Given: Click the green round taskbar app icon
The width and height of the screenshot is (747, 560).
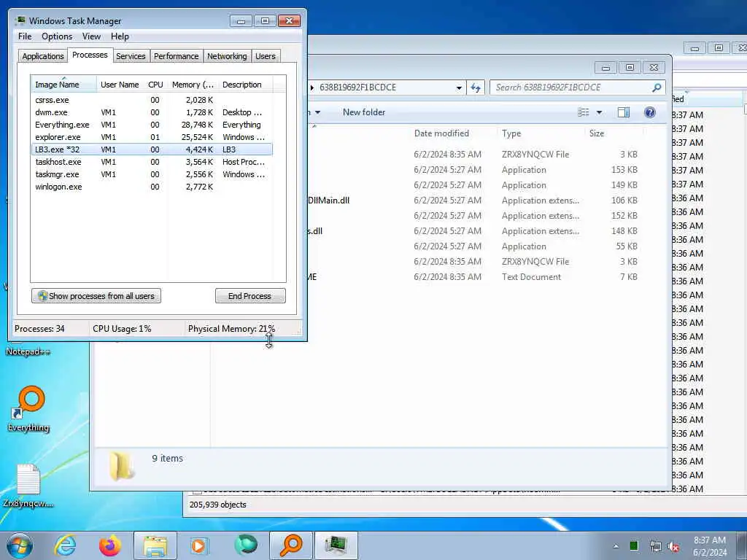Looking at the screenshot, I should 246,545.
